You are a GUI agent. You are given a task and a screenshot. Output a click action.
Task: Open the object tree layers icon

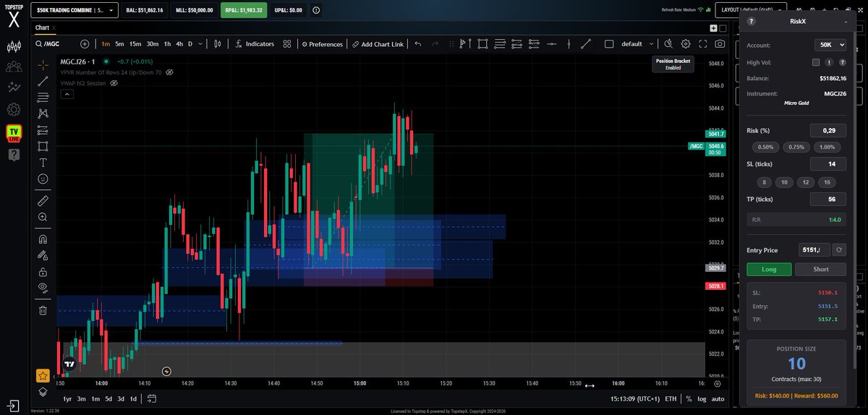(43, 392)
